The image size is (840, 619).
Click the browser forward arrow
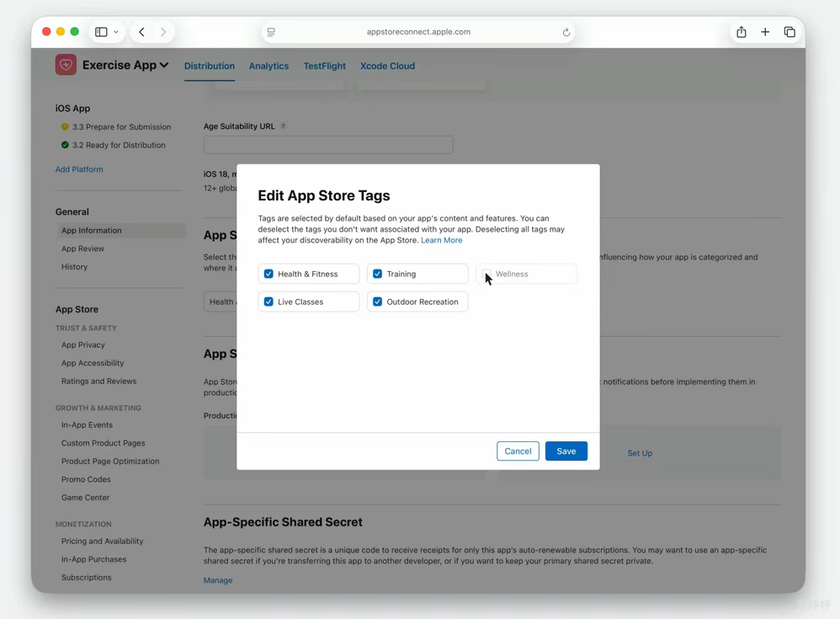163,32
